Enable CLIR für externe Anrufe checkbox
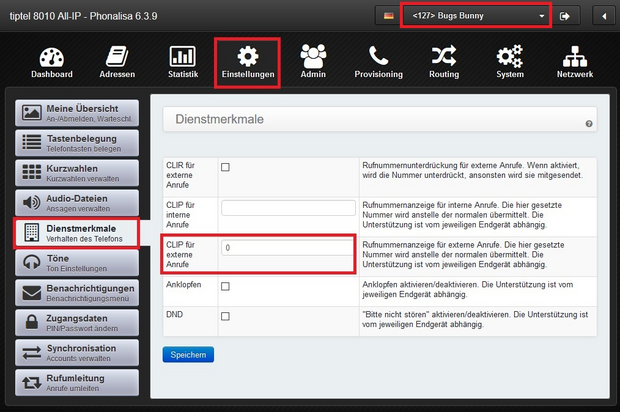This screenshot has width=620, height=412. (x=225, y=168)
